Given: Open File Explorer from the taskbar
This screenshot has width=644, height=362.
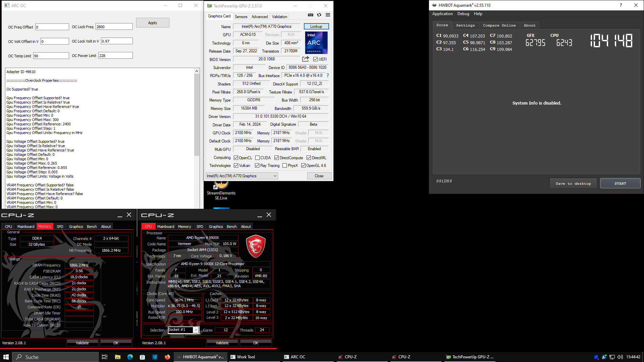Looking at the screenshot, I should coord(117,357).
